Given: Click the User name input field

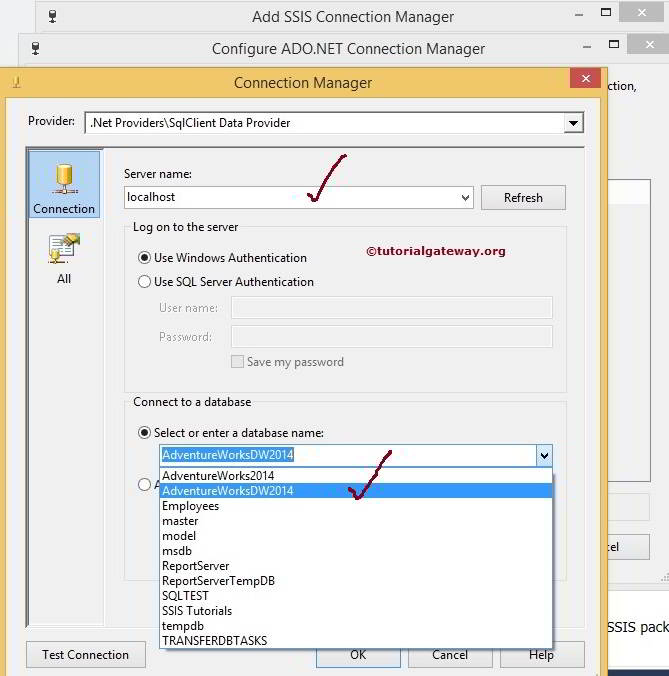Looking at the screenshot, I should pos(392,308).
